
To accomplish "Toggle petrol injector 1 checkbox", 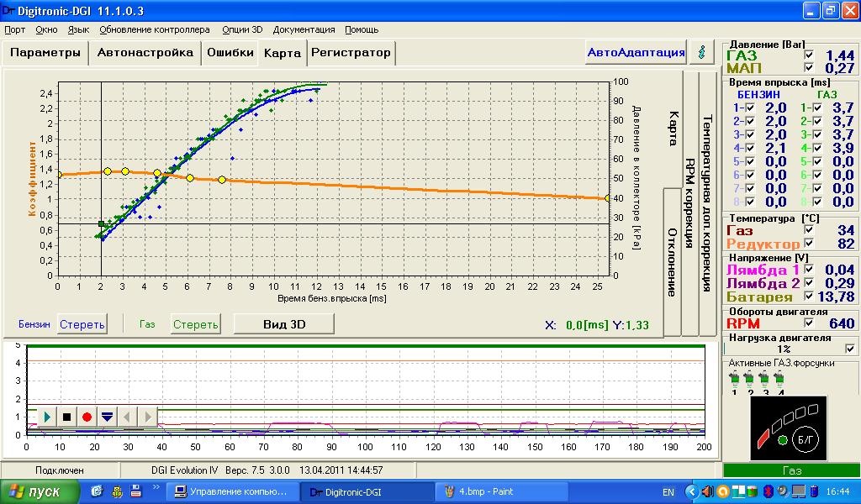I will pos(750,108).
